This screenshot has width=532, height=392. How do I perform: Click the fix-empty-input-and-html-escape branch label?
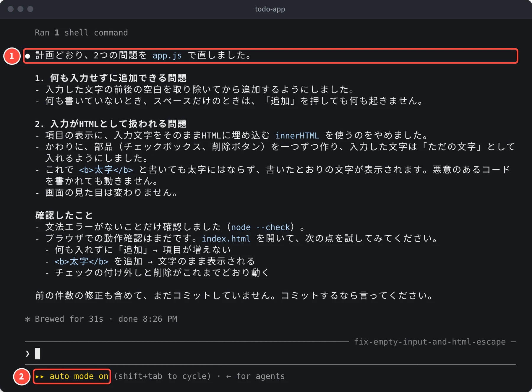[x=430, y=342]
